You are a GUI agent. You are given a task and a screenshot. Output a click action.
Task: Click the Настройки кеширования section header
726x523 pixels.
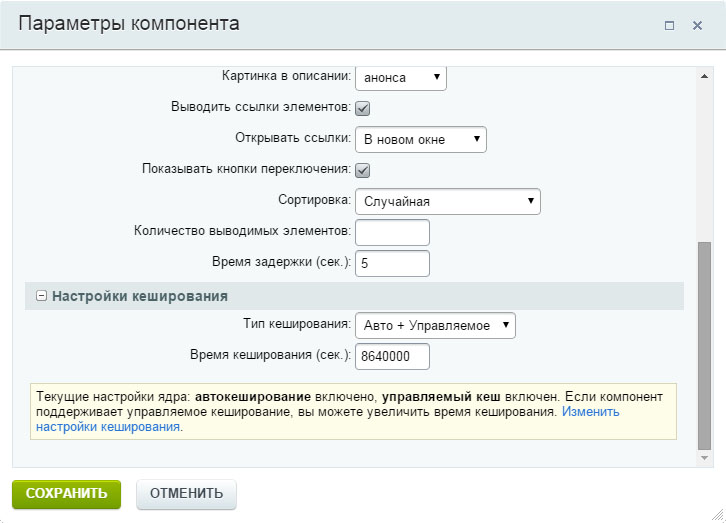coord(140,296)
